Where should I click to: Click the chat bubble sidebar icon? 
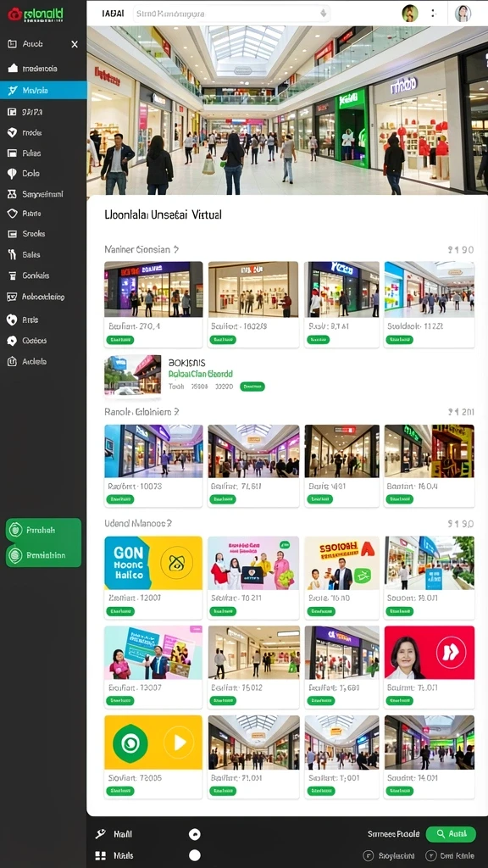pyautogui.click(x=12, y=341)
